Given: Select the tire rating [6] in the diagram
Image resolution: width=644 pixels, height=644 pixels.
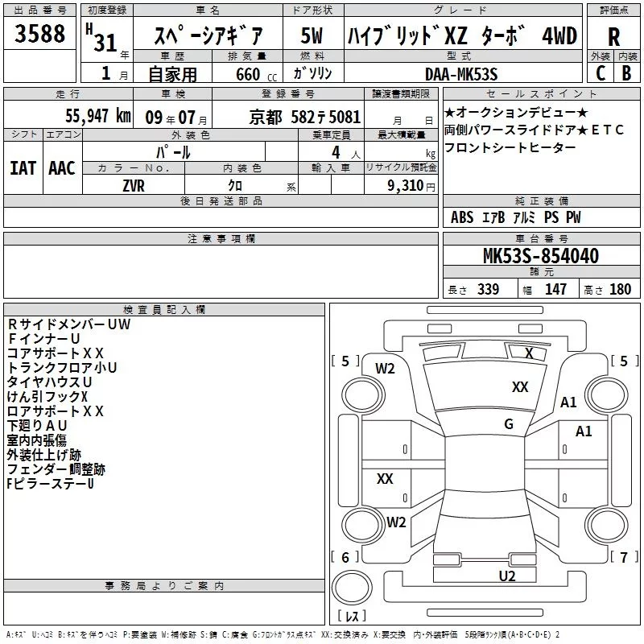Looking at the screenshot, I should click(x=345, y=557).
